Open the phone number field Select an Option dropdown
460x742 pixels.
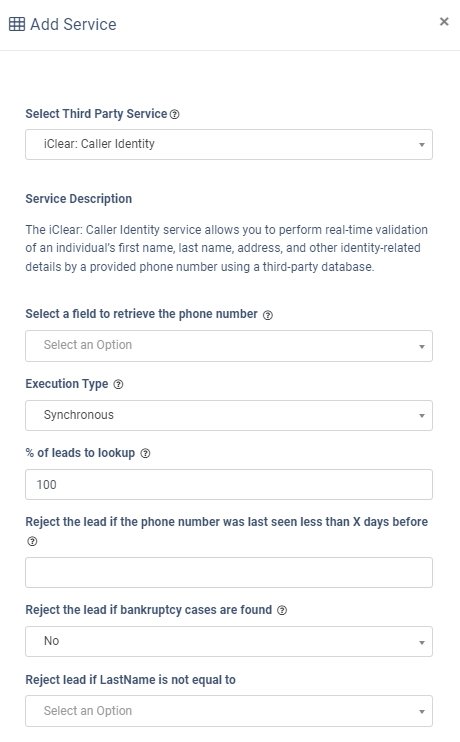tap(229, 346)
